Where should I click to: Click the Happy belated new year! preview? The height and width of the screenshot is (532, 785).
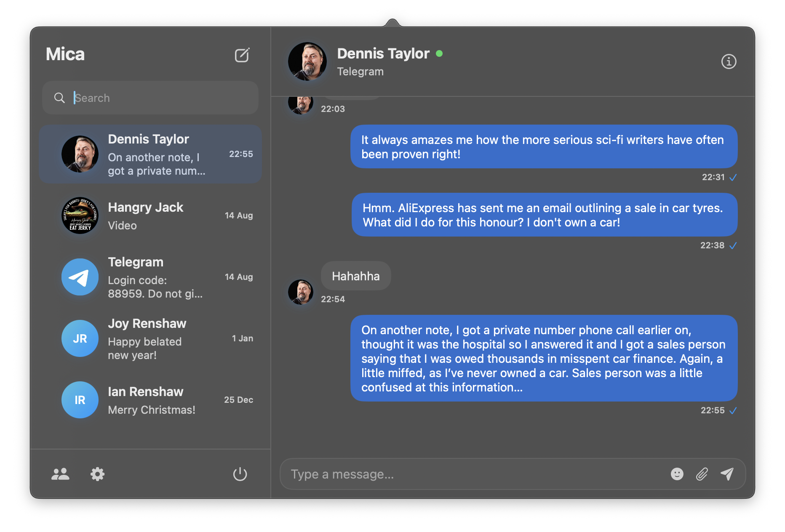click(x=145, y=348)
